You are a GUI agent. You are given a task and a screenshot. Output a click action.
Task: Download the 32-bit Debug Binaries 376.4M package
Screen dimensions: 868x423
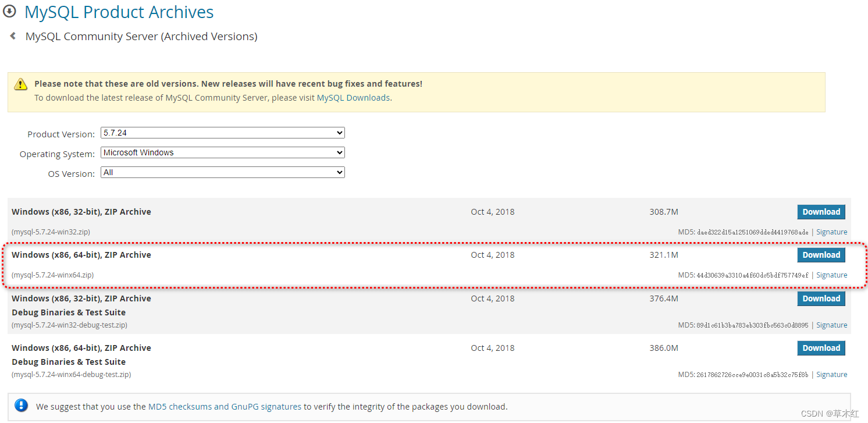(821, 298)
